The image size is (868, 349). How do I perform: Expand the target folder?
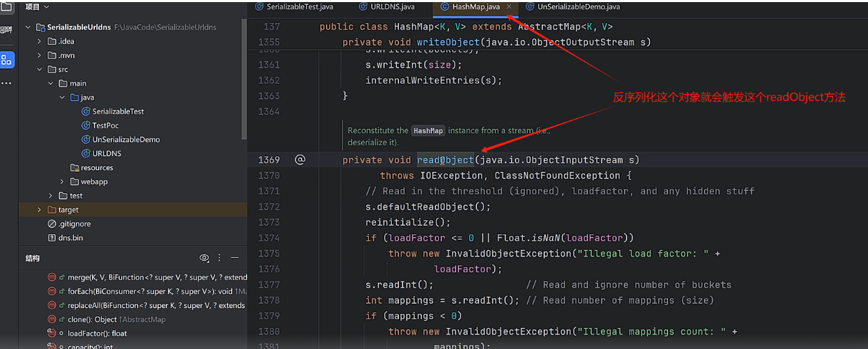click(x=40, y=210)
